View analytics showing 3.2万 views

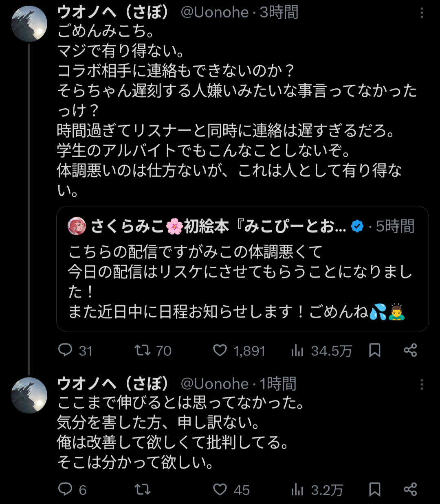(298, 489)
